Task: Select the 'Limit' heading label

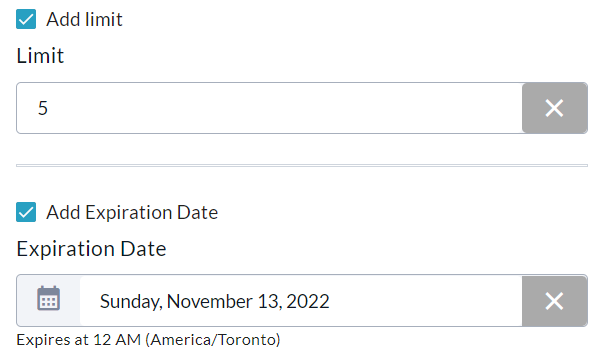Action: [x=40, y=55]
